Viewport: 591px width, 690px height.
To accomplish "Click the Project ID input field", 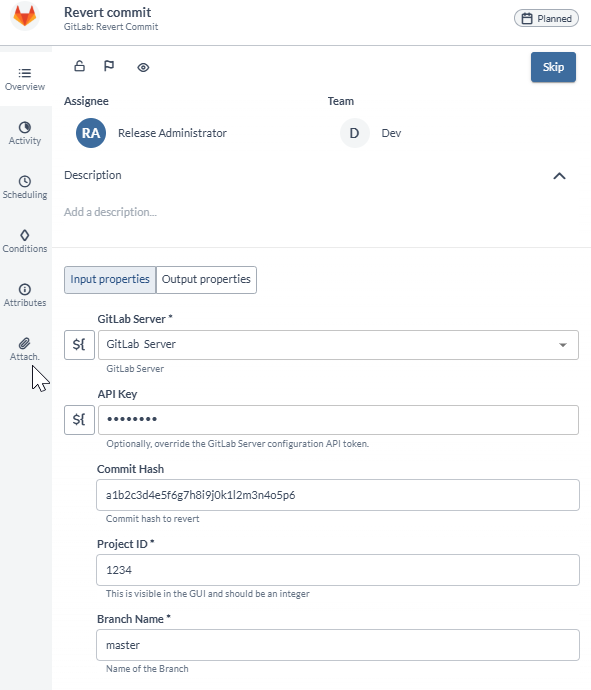I will pyautogui.click(x=338, y=570).
